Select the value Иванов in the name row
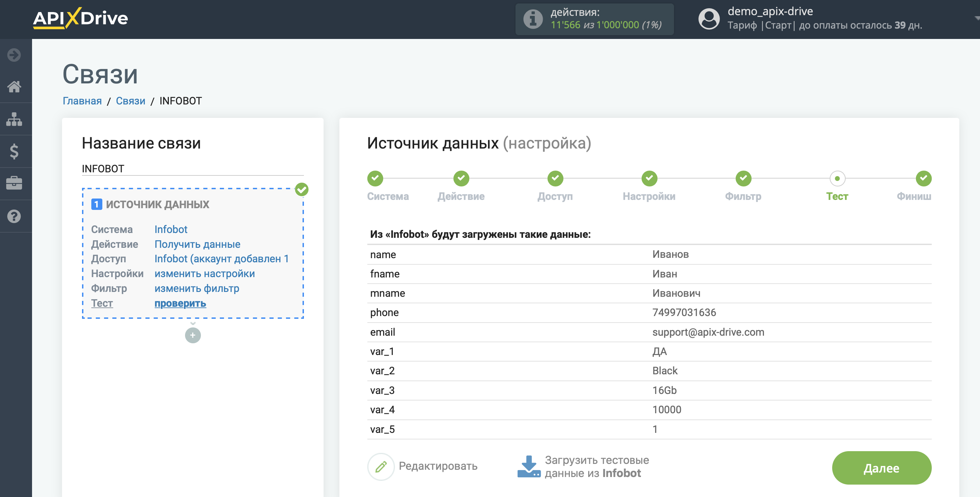Screen dimensions: 980x497 tap(670, 254)
